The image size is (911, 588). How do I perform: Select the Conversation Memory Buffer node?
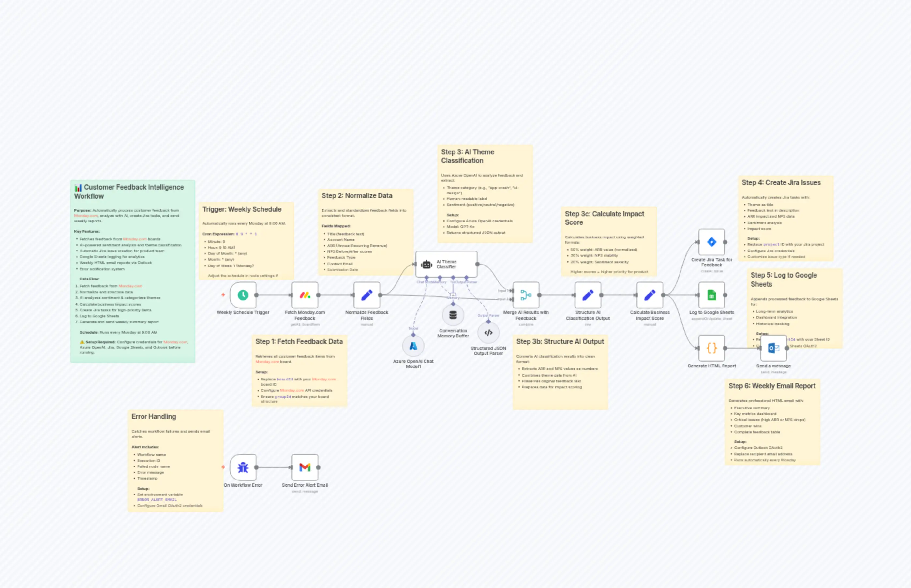[453, 315]
